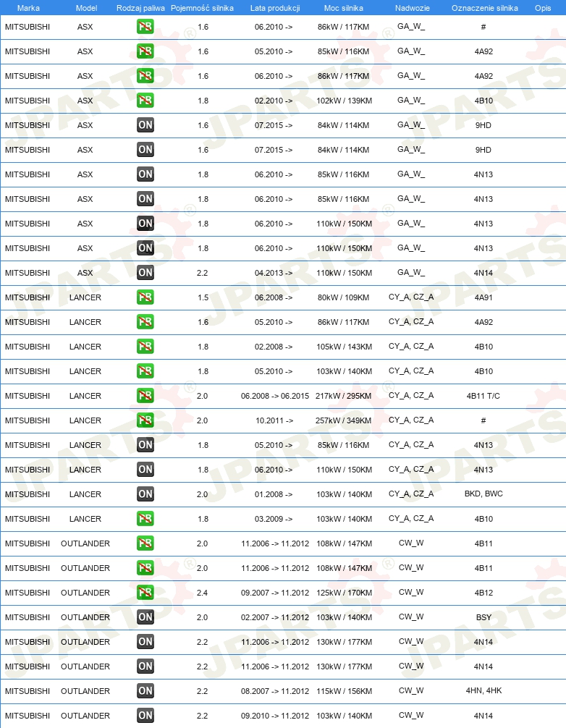Click the Lata produkcji column header
The height and width of the screenshot is (728, 566).
(275, 8)
